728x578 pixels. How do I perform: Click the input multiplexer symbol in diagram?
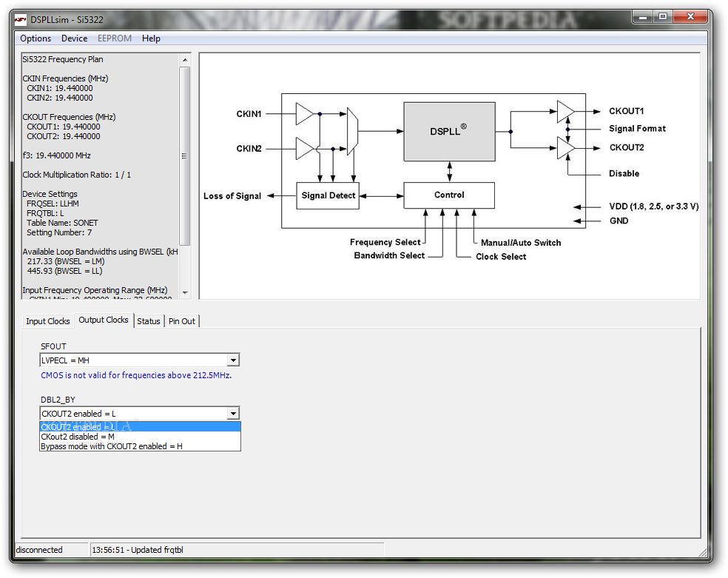tap(352, 132)
